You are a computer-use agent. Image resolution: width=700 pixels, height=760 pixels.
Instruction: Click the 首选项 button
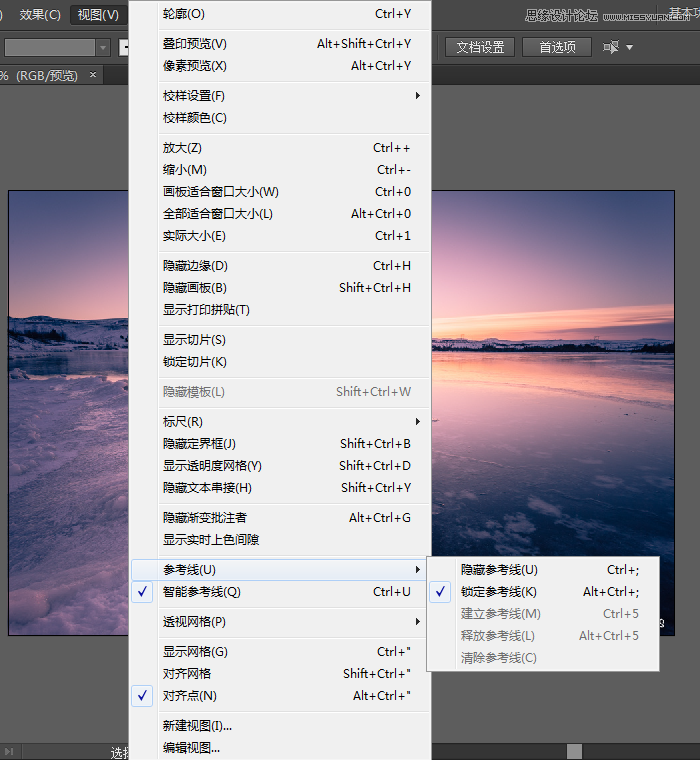(557, 47)
